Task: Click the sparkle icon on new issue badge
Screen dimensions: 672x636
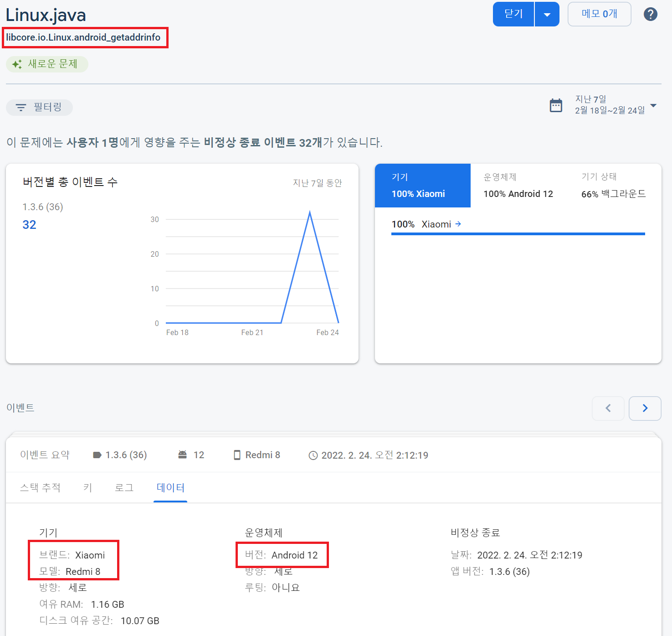Action: click(17, 64)
